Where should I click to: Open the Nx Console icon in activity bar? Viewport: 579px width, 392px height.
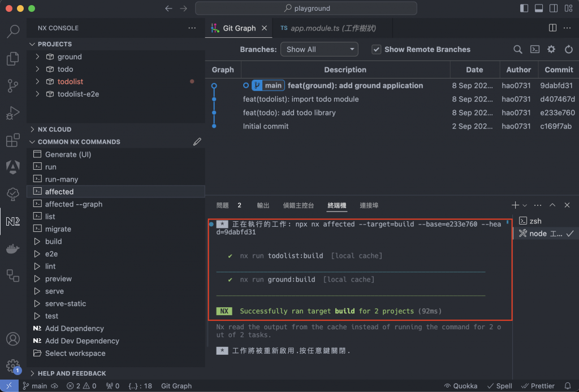(13, 221)
